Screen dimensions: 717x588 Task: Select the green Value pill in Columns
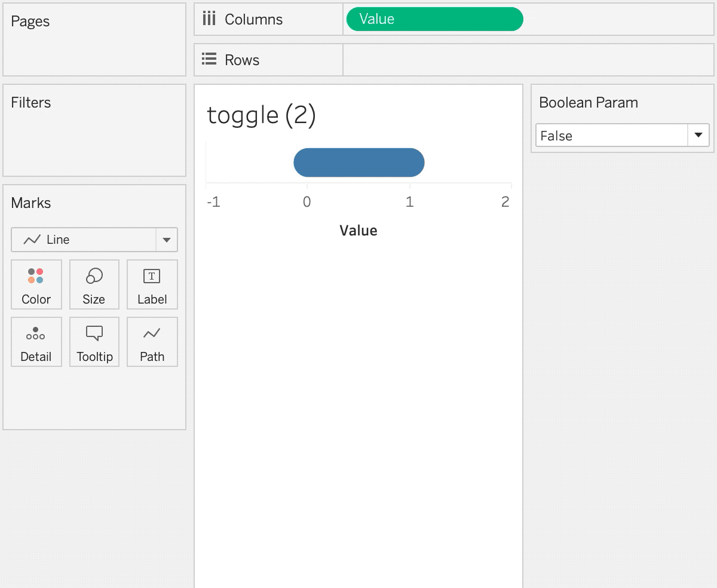(x=435, y=19)
